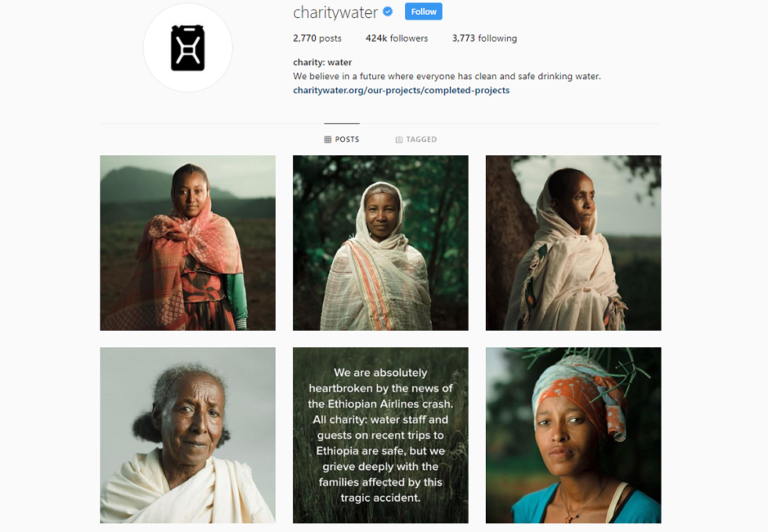Image resolution: width=768 pixels, height=532 pixels.
Task: Switch to the TAGGED tab
Action: tap(416, 139)
